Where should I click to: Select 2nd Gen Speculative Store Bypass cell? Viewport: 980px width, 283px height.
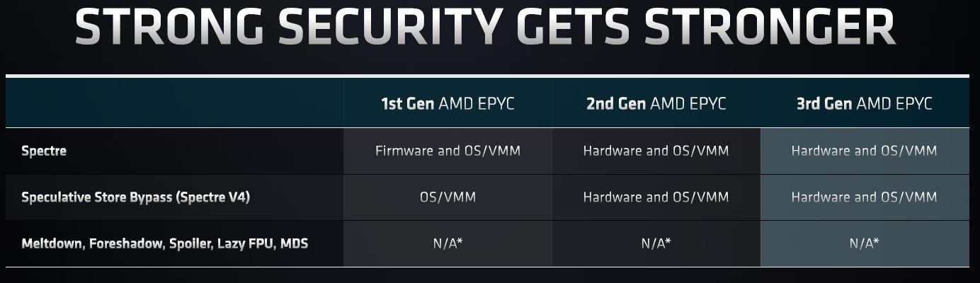[656, 197]
